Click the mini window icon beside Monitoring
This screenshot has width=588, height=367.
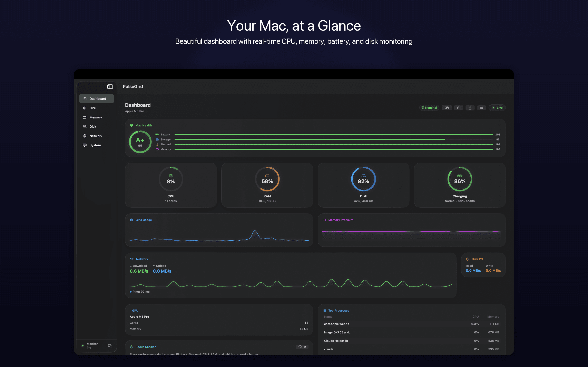coord(110,346)
